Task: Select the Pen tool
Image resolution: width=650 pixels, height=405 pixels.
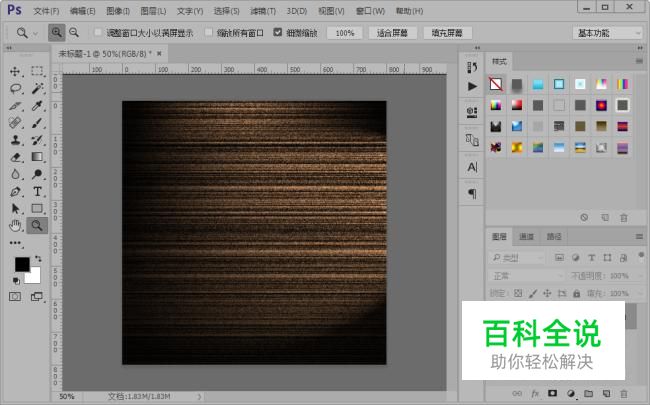Action: [x=15, y=192]
